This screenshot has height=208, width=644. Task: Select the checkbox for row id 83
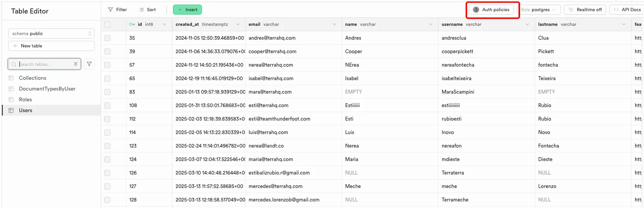[107, 92]
